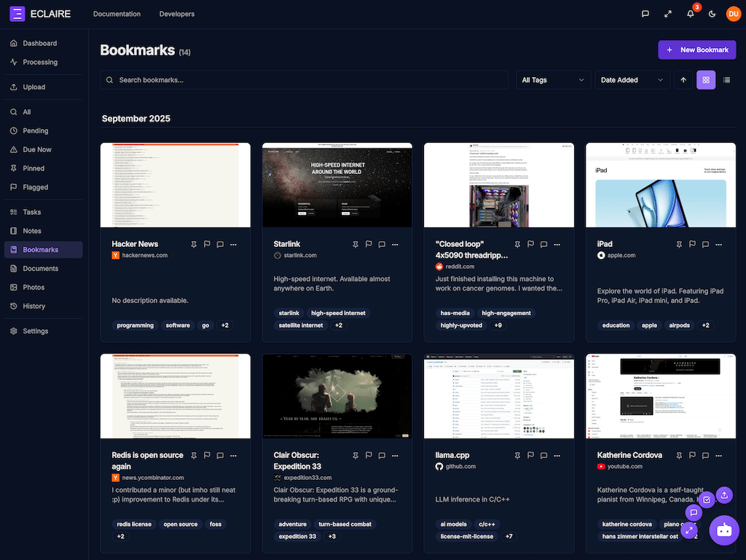Screen dimensions: 746x560
Task: Open the Documentation tab in header
Action: click(117, 14)
